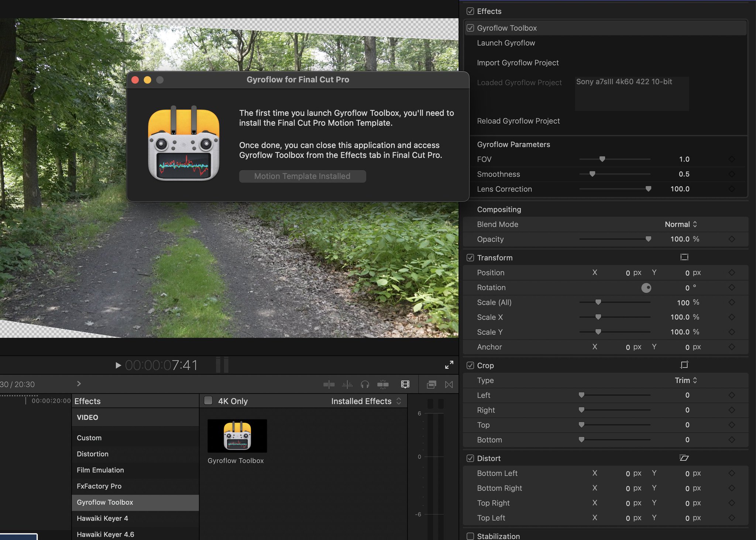
Task: Minimize the Gyroflow for Final Cut Pro window
Action: [x=147, y=80]
